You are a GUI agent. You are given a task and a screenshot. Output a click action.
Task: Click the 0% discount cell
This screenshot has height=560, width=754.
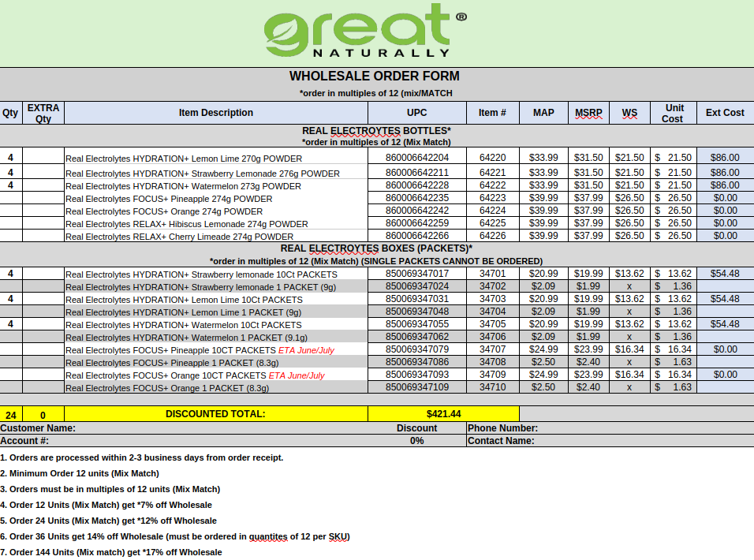(416, 441)
